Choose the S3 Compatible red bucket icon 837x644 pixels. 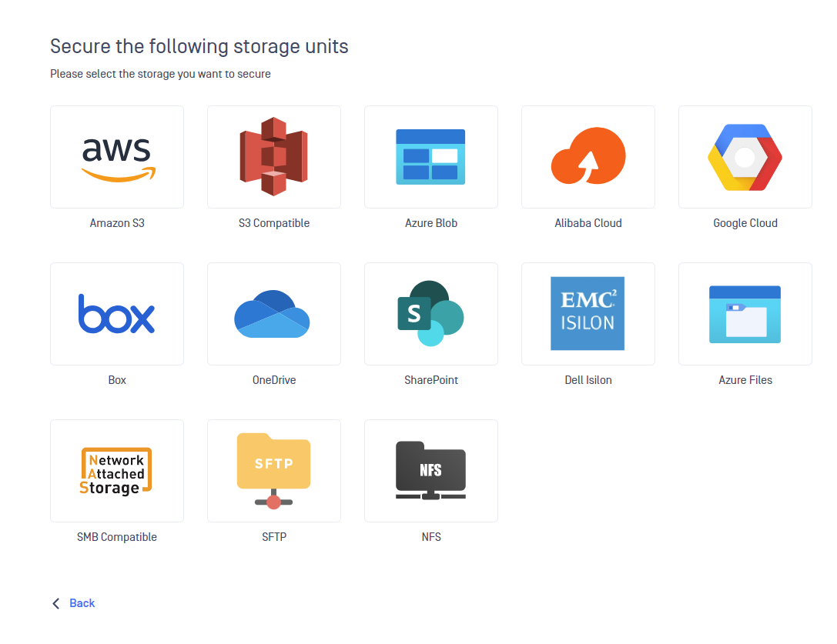274,157
